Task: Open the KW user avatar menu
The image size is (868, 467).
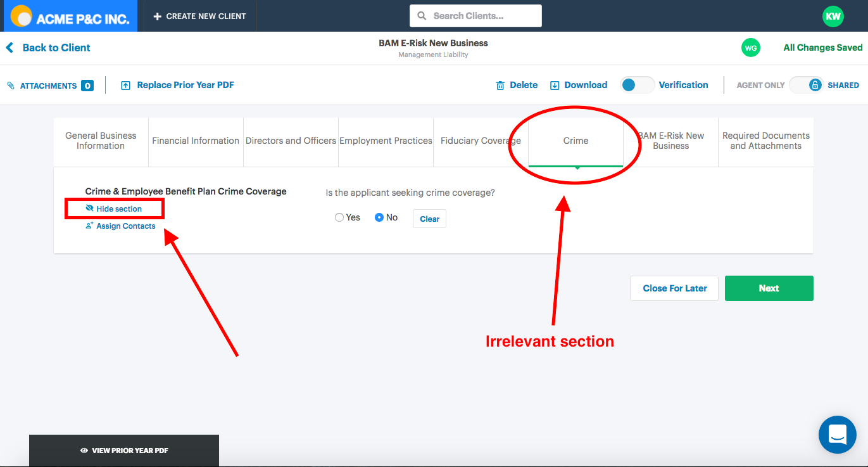Action: pos(833,16)
